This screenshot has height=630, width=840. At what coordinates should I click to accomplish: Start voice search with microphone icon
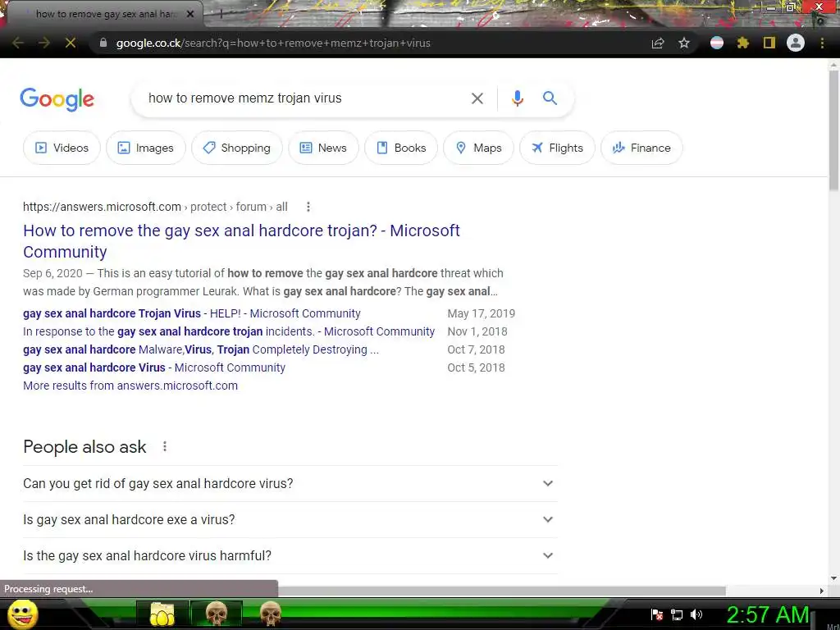(x=517, y=98)
